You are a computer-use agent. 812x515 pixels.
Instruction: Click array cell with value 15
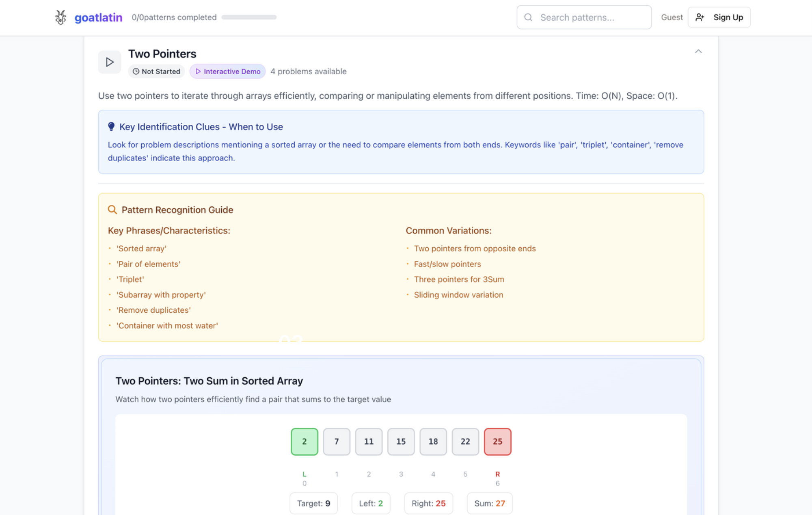pos(401,441)
